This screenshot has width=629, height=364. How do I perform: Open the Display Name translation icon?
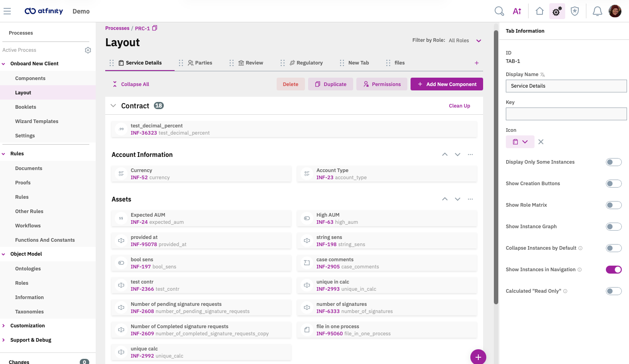(543, 74)
